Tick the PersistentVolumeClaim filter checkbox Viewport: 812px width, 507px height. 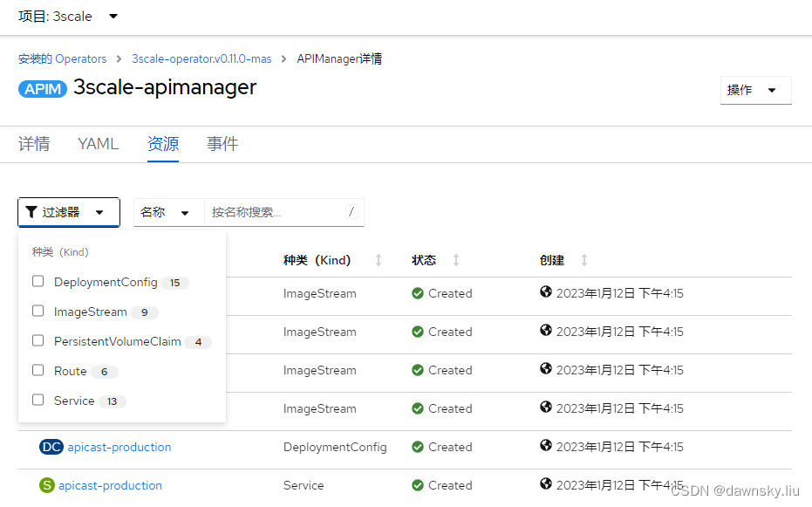point(38,340)
